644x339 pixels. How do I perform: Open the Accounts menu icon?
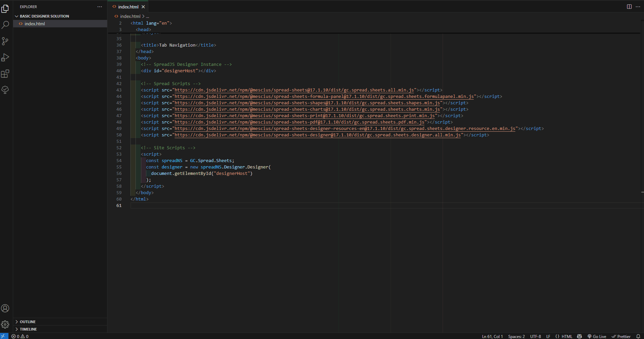click(5, 308)
